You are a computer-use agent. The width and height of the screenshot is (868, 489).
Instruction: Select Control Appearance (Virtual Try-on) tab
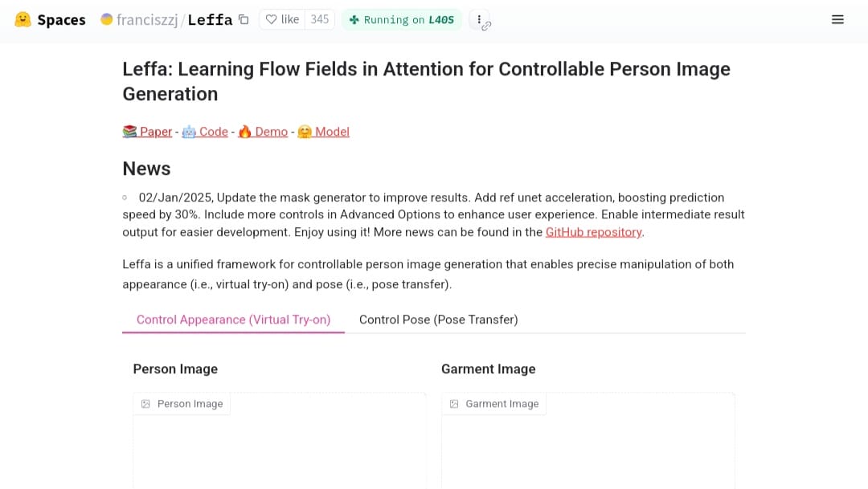click(234, 320)
